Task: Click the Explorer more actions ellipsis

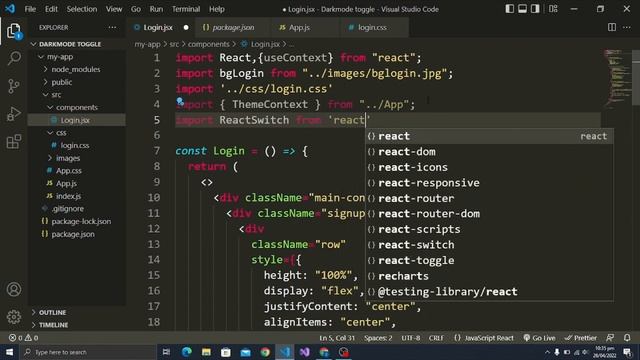Action: (112, 27)
